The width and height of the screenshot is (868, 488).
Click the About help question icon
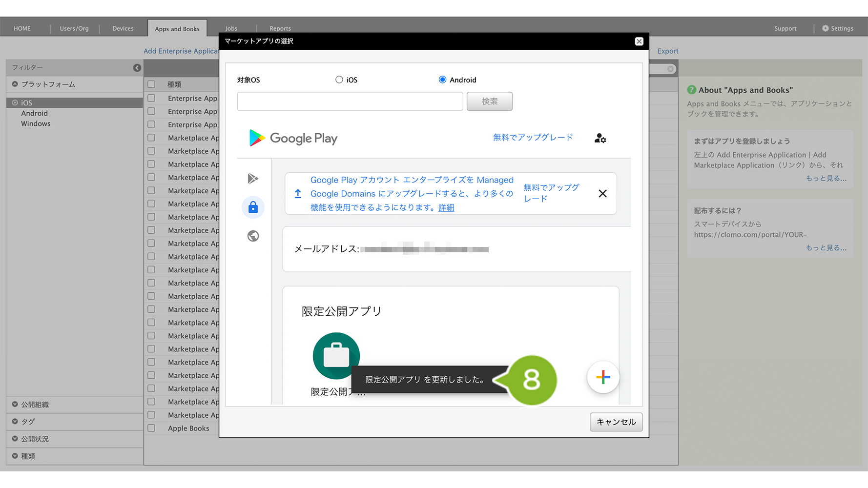tap(691, 90)
